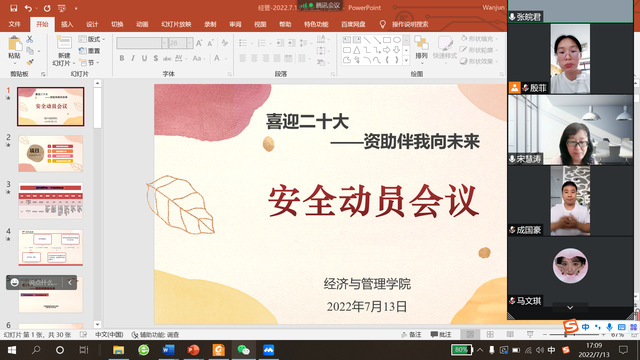The image size is (640, 360).
Task: Open the font size dropdown
Action: [189, 43]
